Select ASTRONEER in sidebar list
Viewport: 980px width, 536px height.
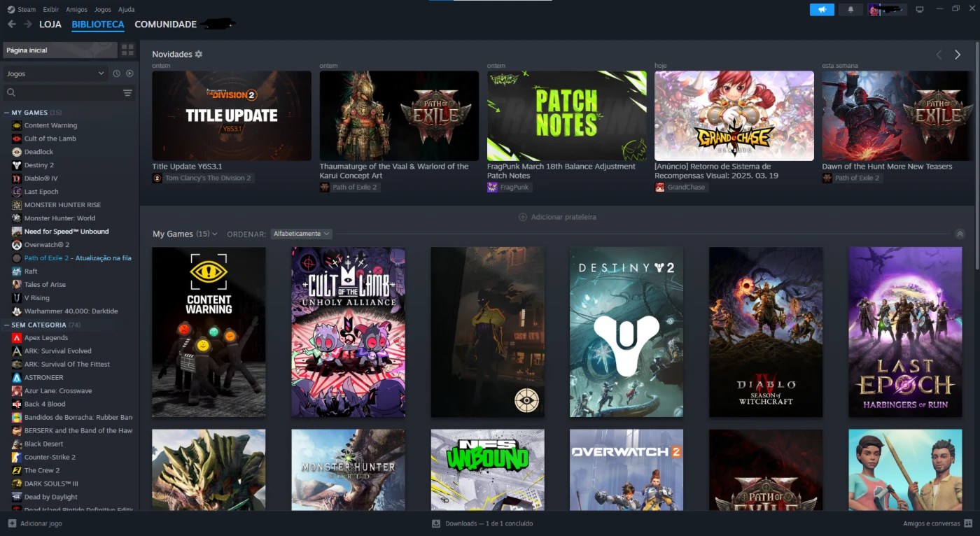(43, 378)
